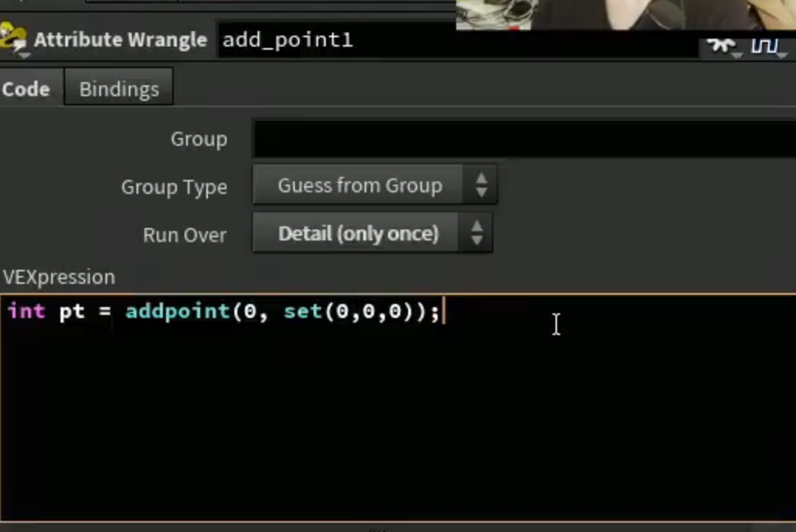Open the square-wave icon menu in the header
The height and width of the screenshot is (532, 796).
coord(767,47)
